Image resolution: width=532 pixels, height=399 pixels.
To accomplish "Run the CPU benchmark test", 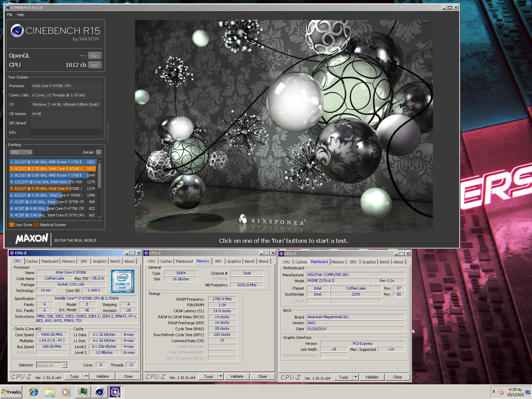I will click(95, 65).
